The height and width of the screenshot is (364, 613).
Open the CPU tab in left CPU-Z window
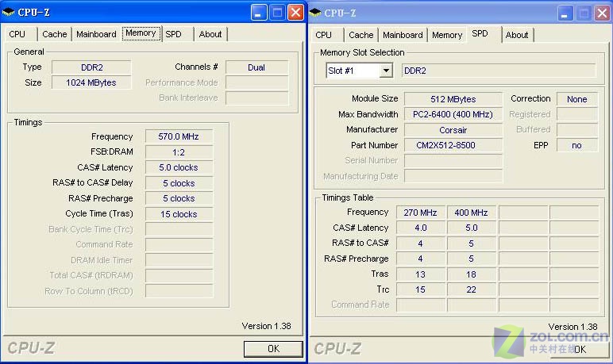pos(17,34)
